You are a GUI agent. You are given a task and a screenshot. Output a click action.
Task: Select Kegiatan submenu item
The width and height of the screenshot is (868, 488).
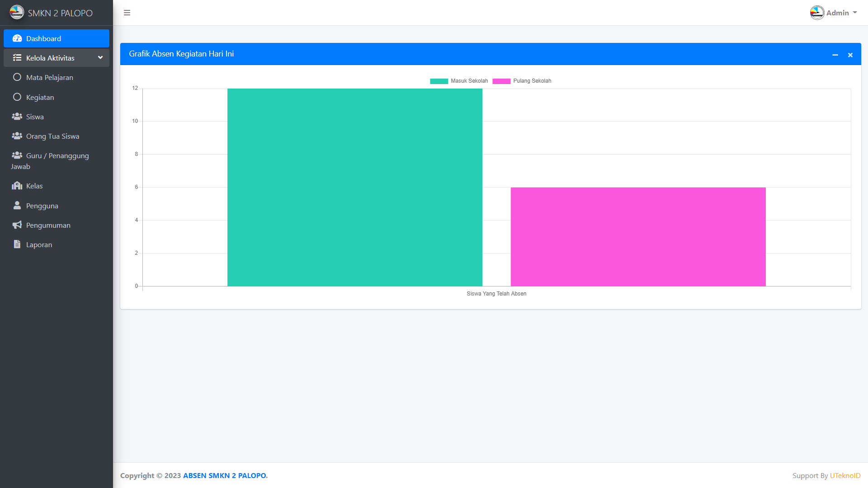(x=40, y=97)
